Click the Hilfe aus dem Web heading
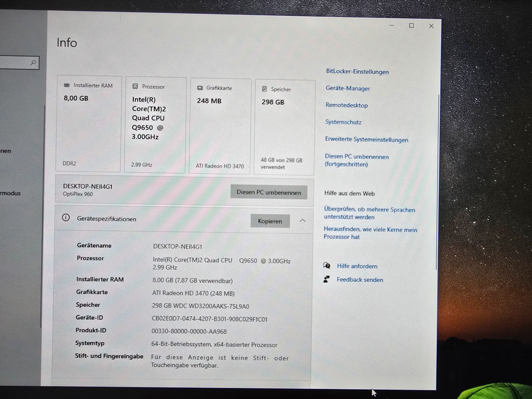Viewport: 532px width, 399px height. click(349, 193)
